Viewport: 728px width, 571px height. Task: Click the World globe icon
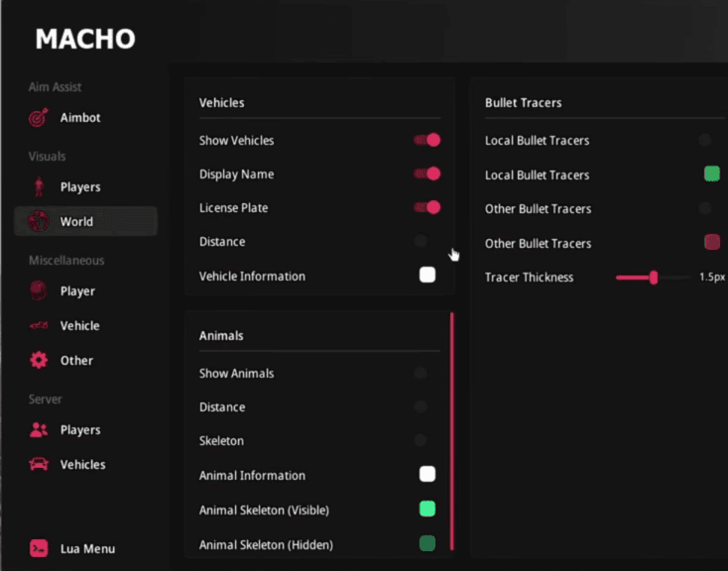tap(39, 222)
